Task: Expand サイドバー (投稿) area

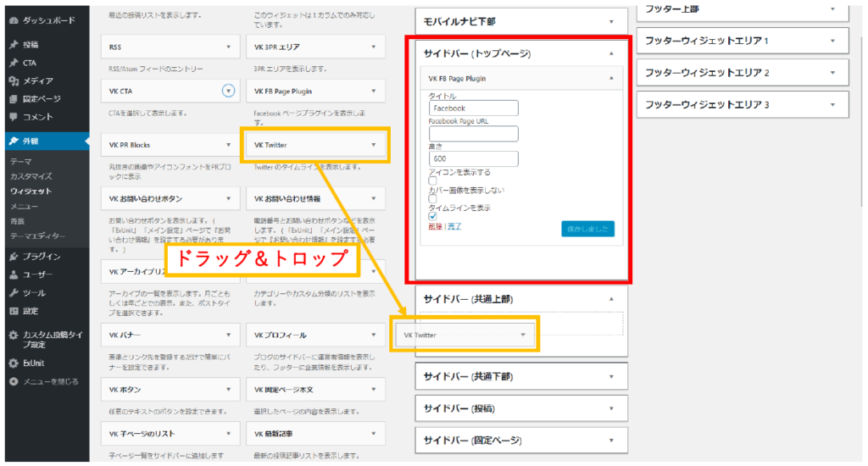Action: (612, 409)
